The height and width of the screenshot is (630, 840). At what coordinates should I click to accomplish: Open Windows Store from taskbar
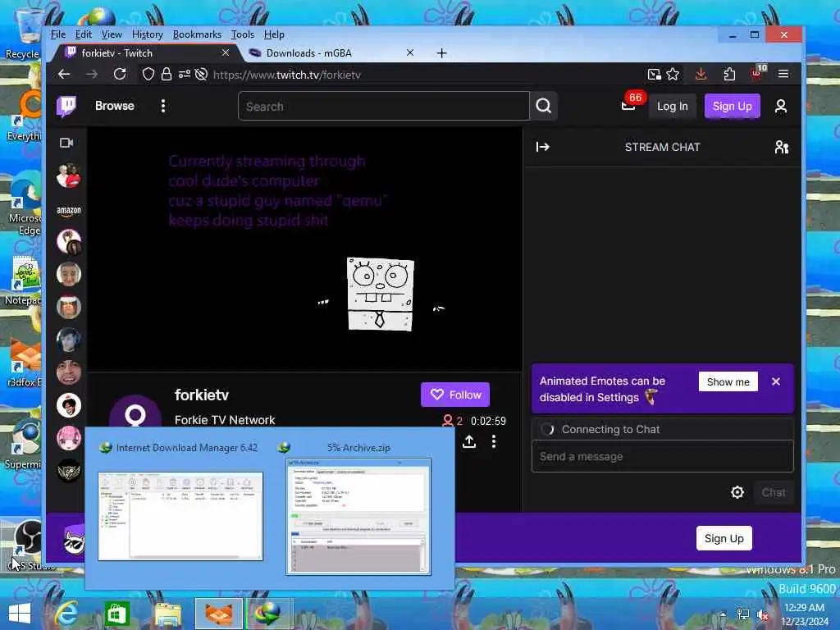116,614
